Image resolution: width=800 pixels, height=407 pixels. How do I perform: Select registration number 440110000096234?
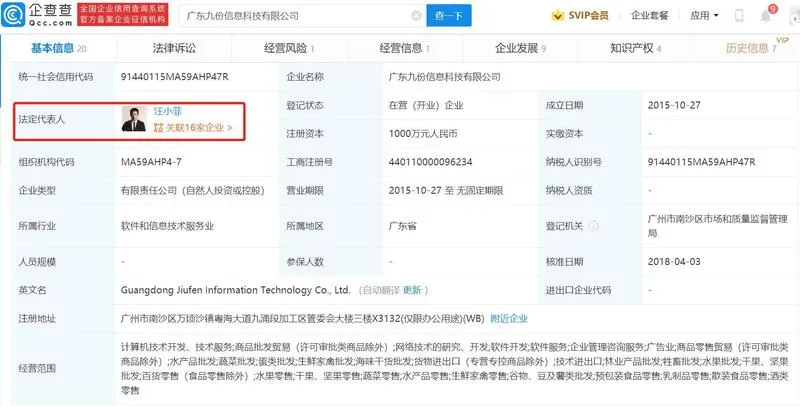pos(430,162)
